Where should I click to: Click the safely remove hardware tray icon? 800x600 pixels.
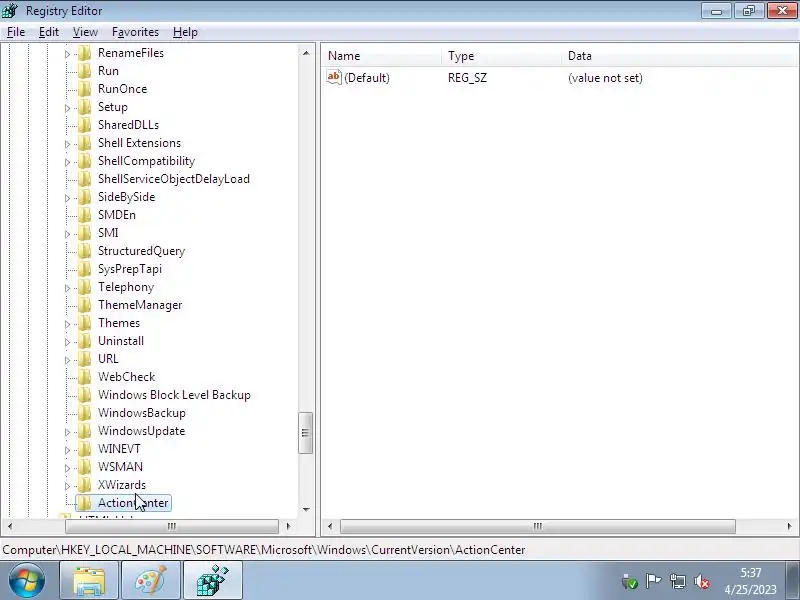tap(630, 581)
